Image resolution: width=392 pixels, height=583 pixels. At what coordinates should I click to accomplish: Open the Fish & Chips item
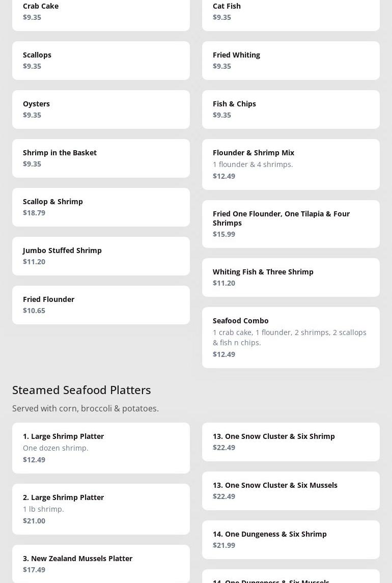tap(291, 109)
